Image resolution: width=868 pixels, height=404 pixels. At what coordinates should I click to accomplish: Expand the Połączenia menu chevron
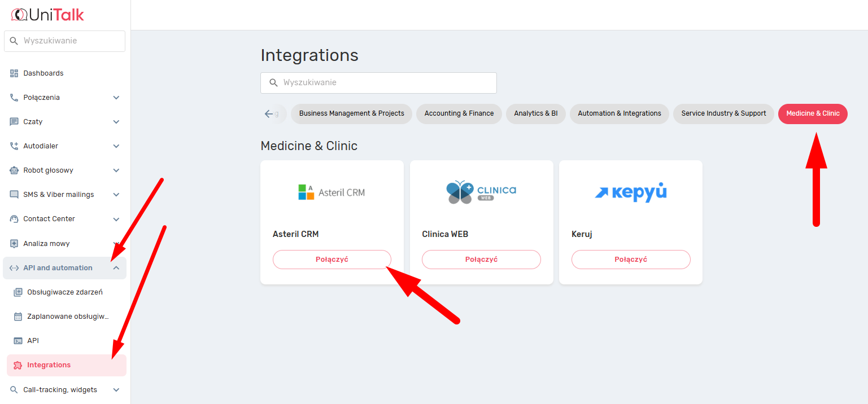[x=116, y=98]
